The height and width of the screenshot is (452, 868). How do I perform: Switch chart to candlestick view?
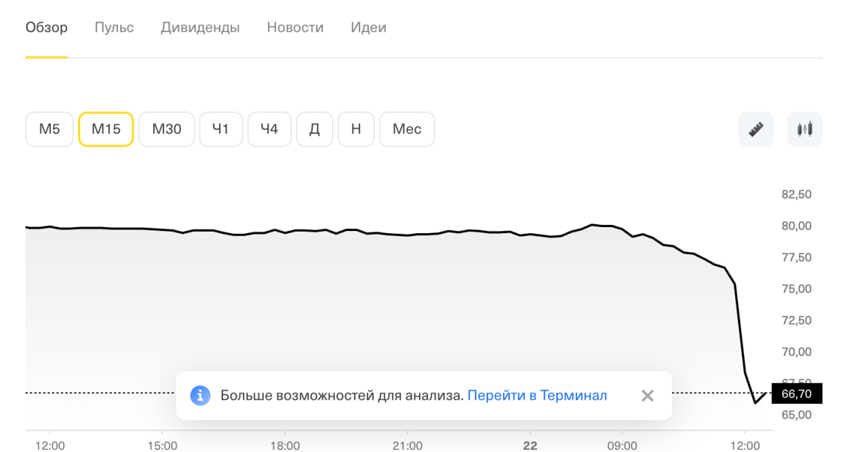pos(805,129)
